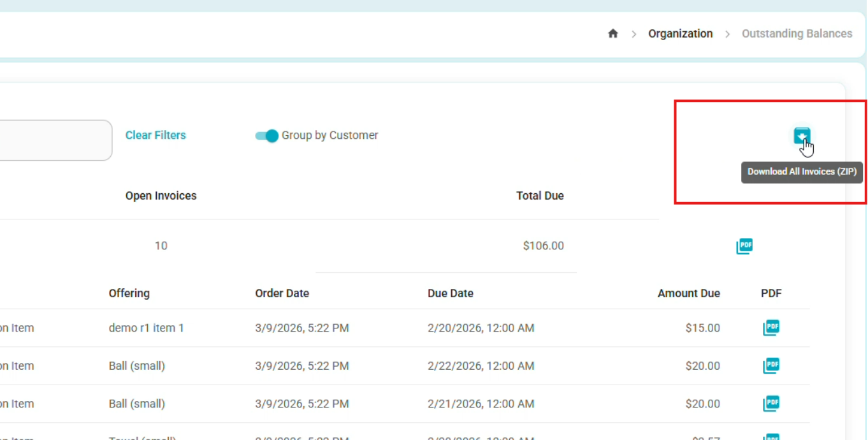Select the demo r1 item 1 row
Viewport: 868px width, 440px height.
click(405, 328)
